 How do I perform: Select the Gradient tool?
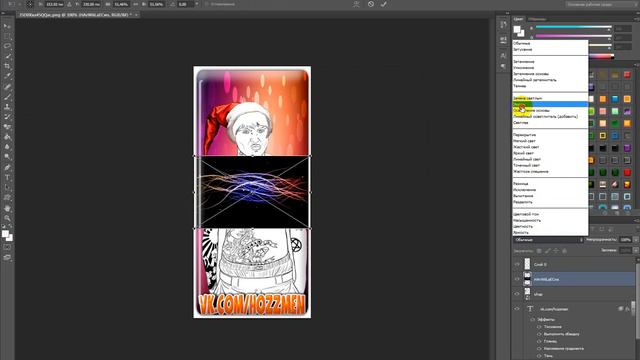coord(7,137)
